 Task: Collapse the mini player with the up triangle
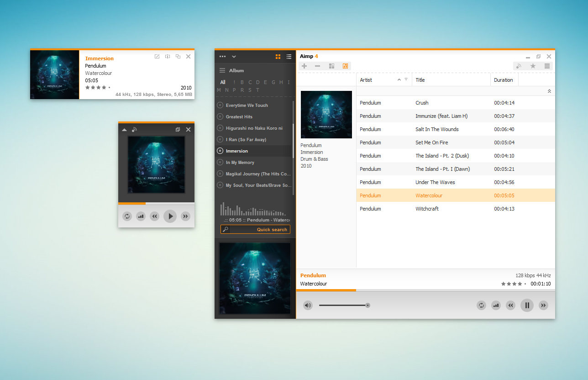(x=124, y=130)
